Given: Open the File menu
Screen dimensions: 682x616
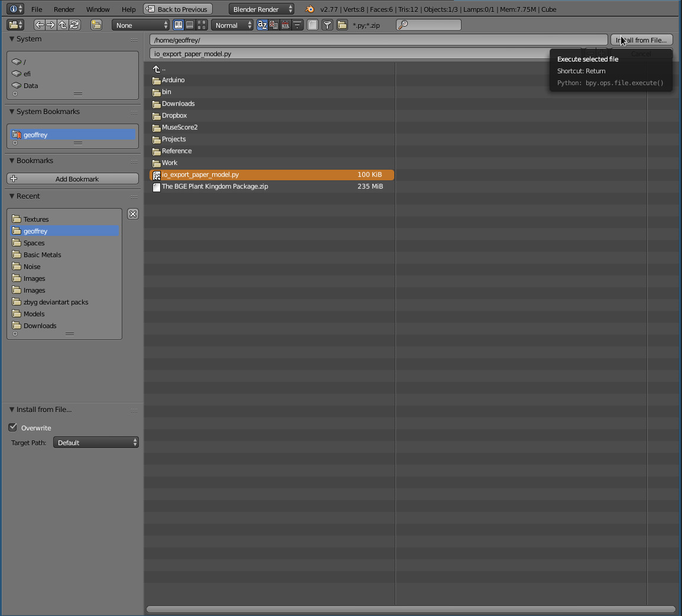Looking at the screenshot, I should pos(37,9).
